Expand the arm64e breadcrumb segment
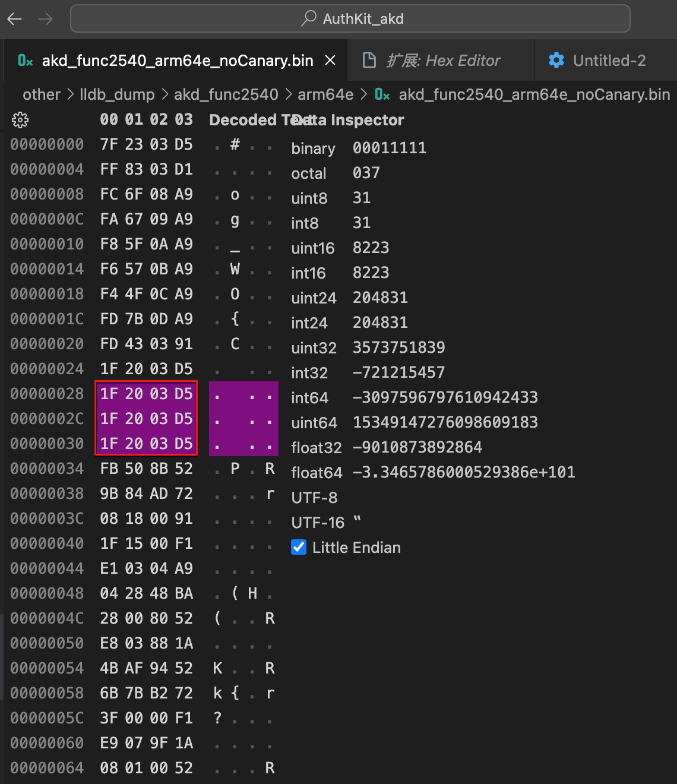Viewport: 677px width, 784px height. click(325, 94)
